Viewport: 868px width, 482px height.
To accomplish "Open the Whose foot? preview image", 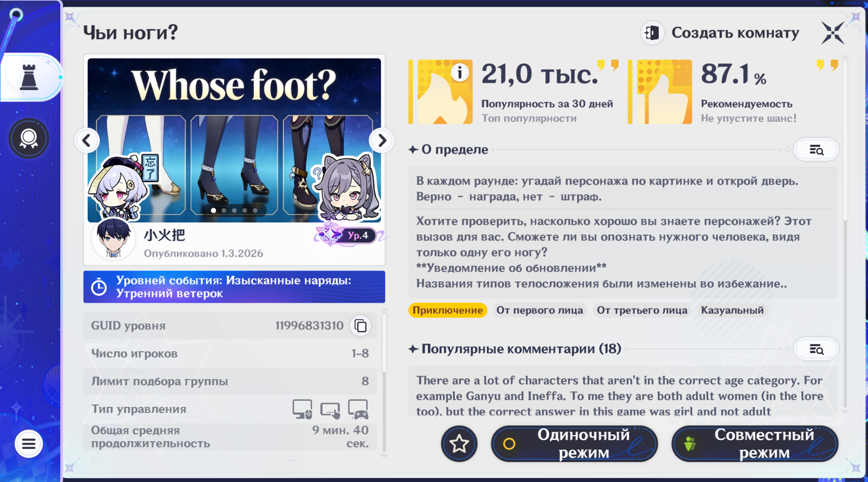I will click(234, 140).
